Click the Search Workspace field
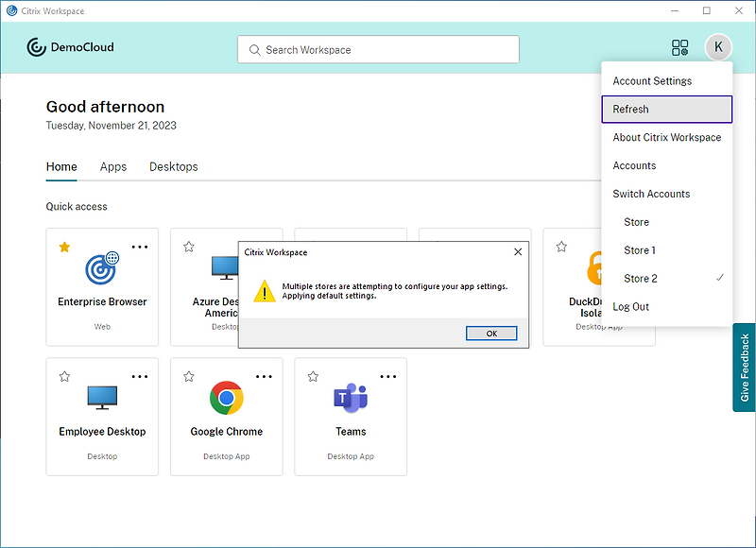 pyautogui.click(x=378, y=49)
